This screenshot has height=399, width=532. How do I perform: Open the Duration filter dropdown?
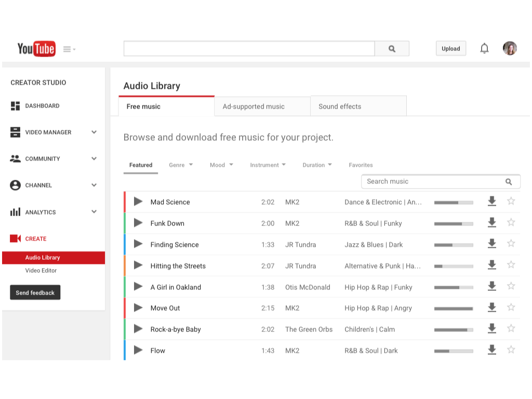pos(317,165)
